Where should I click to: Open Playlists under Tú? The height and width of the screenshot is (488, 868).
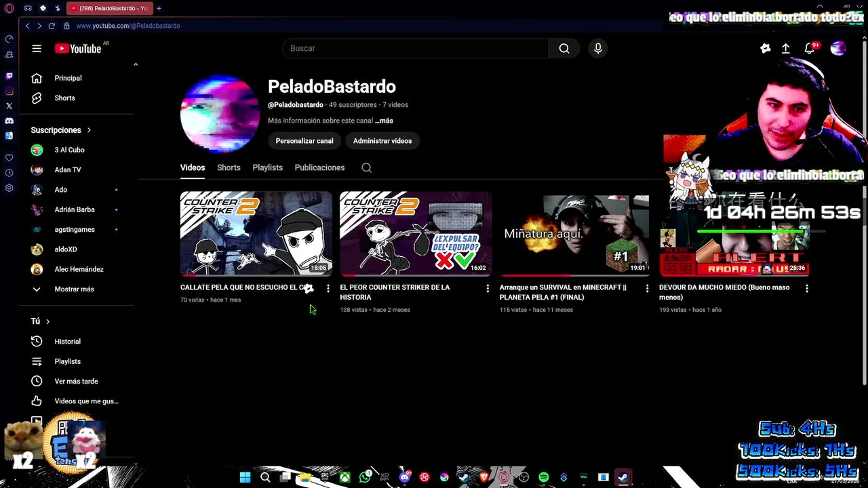tap(68, 361)
